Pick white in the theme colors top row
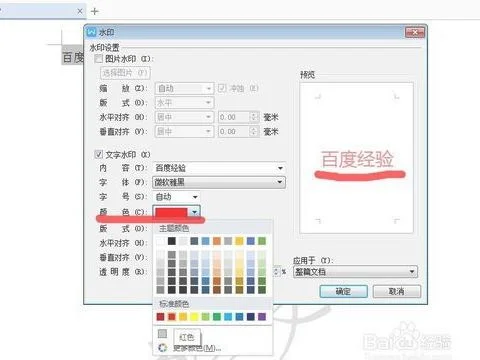 click(x=160, y=241)
